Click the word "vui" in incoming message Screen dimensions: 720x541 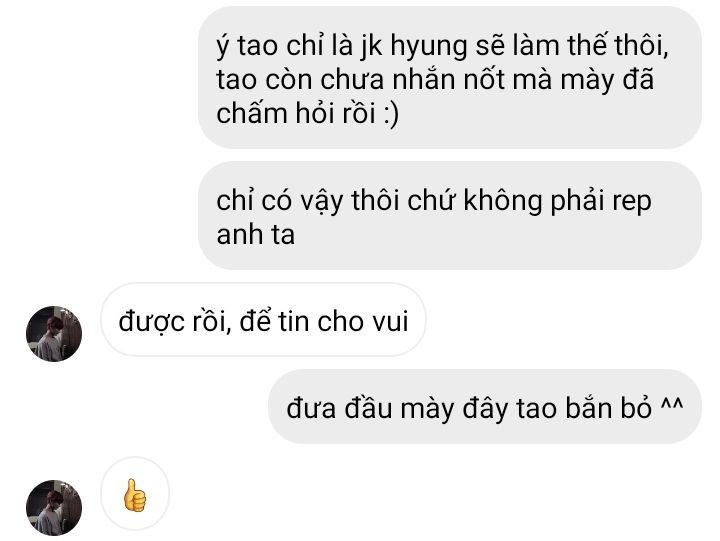[x=390, y=321]
